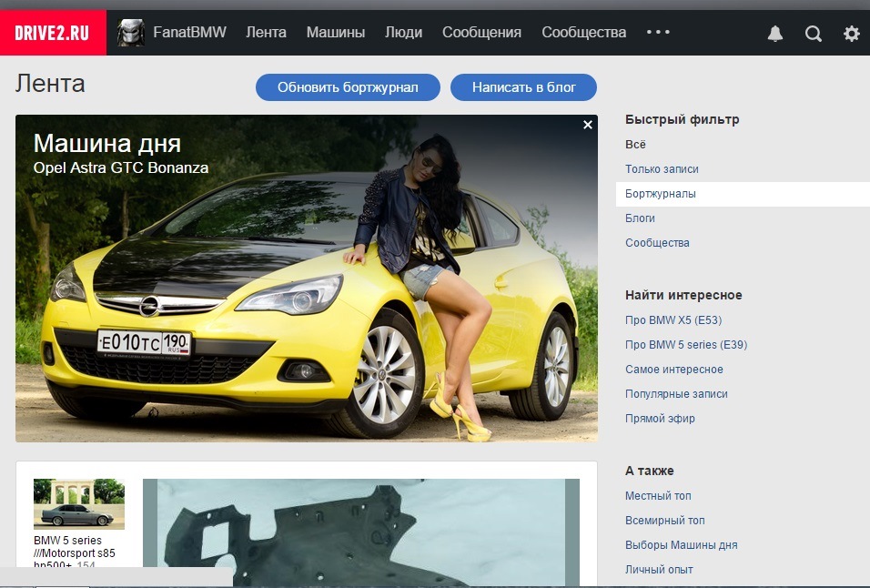Open the feed post engine cover image
The image size is (870, 588).
click(x=361, y=532)
